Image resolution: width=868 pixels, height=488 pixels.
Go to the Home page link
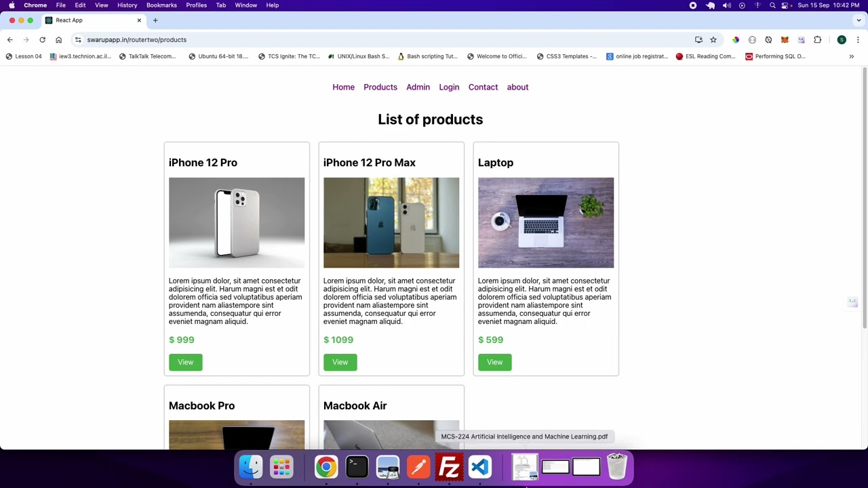(343, 87)
